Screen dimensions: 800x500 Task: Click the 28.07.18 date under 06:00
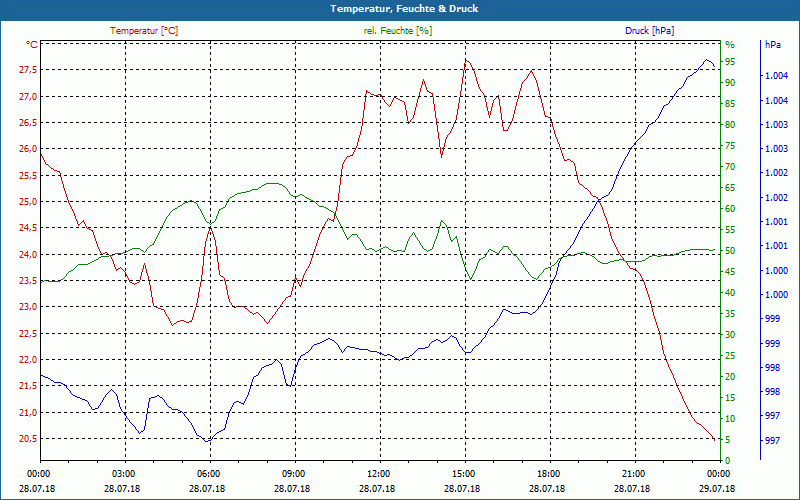pos(207,488)
